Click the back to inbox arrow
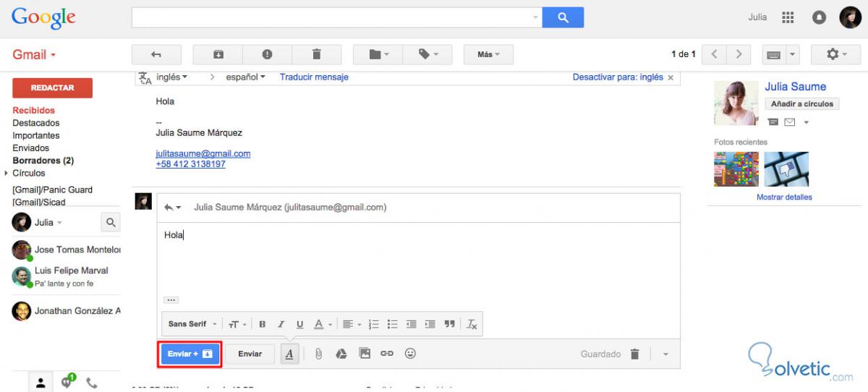 tap(156, 54)
